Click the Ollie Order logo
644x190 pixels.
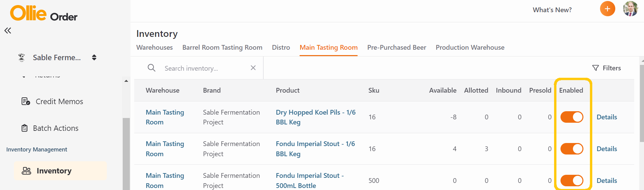pyautogui.click(x=44, y=14)
